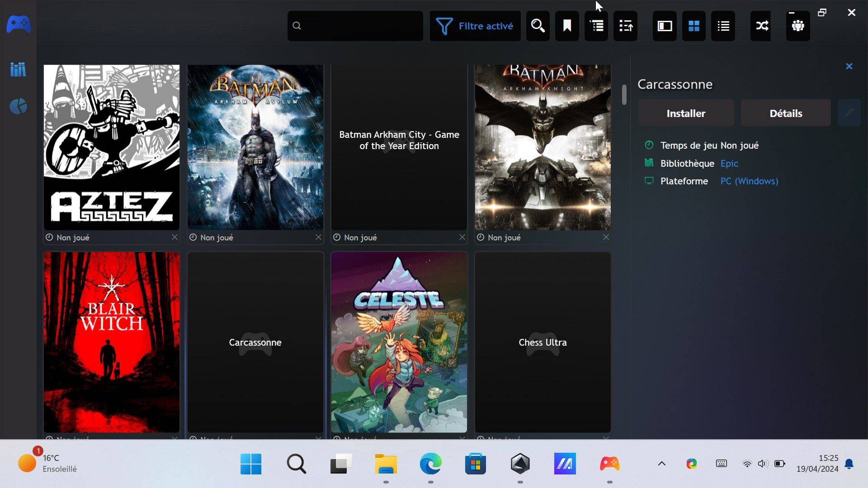Close the Carcassonne side panel
This screenshot has height=488, width=868.
pos(849,66)
